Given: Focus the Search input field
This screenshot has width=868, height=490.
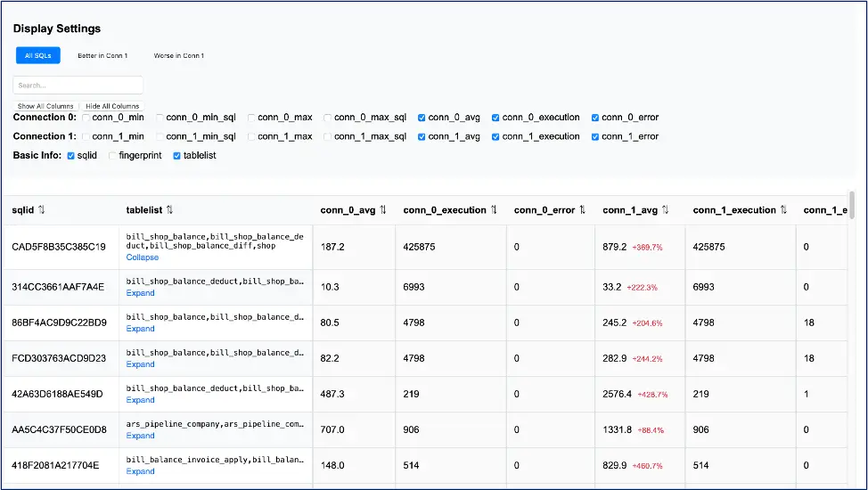Looking at the screenshot, I should 78,86.
